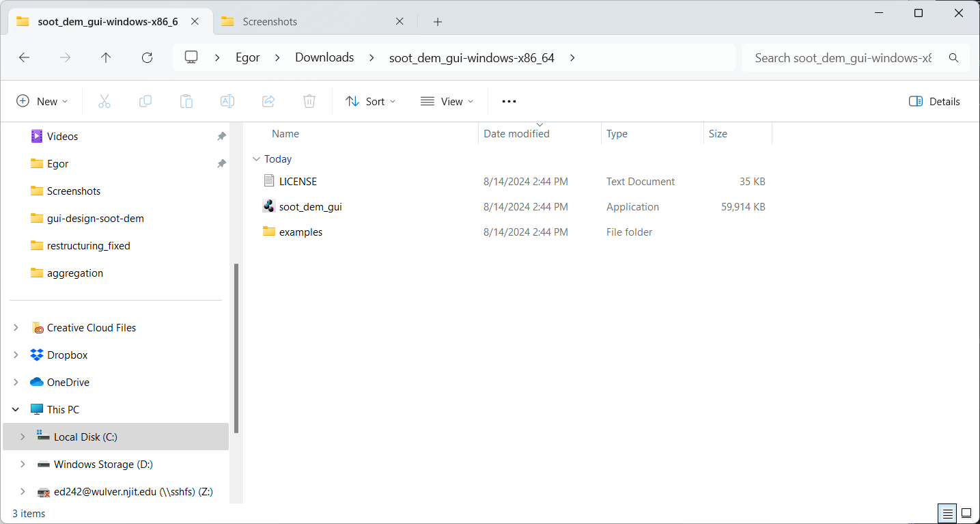980x524 pixels.
Task: Click the soot_dem_gui application icon
Action: pos(269,206)
